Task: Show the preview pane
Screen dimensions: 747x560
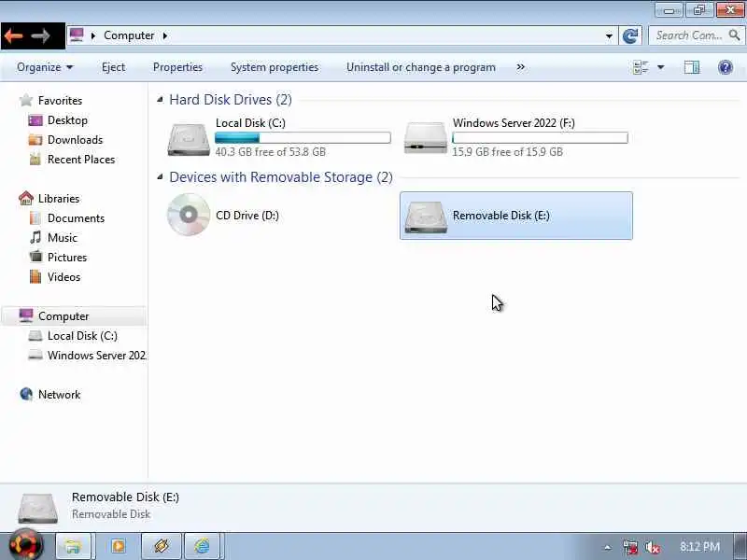Action: [x=692, y=67]
